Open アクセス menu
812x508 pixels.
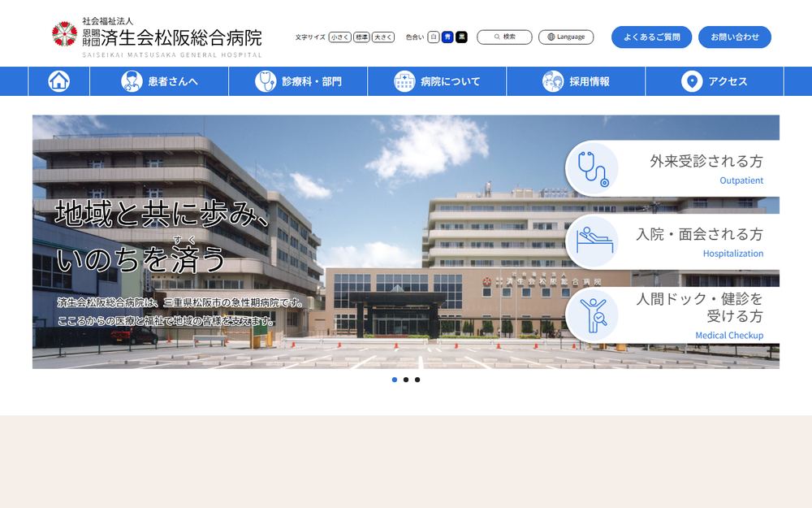click(715, 81)
